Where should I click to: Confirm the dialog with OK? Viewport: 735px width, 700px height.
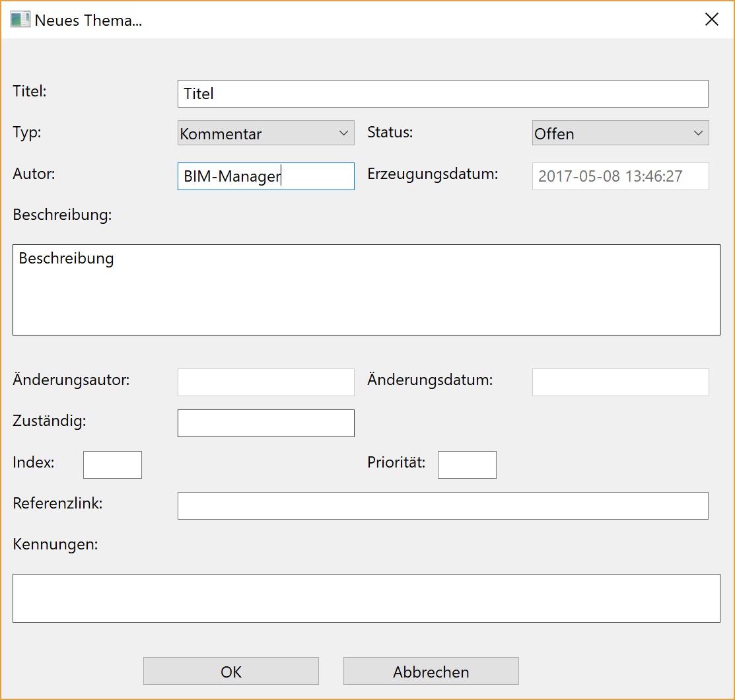[x=230, y=671]
